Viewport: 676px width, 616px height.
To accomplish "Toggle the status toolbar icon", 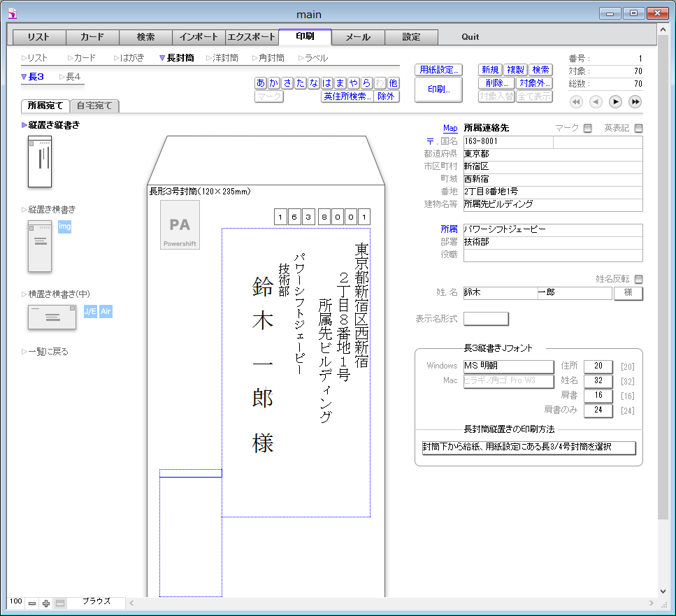I will [x=60, y=603].
